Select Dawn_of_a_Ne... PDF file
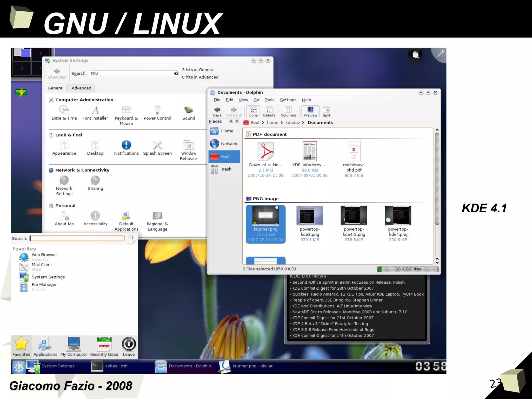 click(x=265, y=160)
